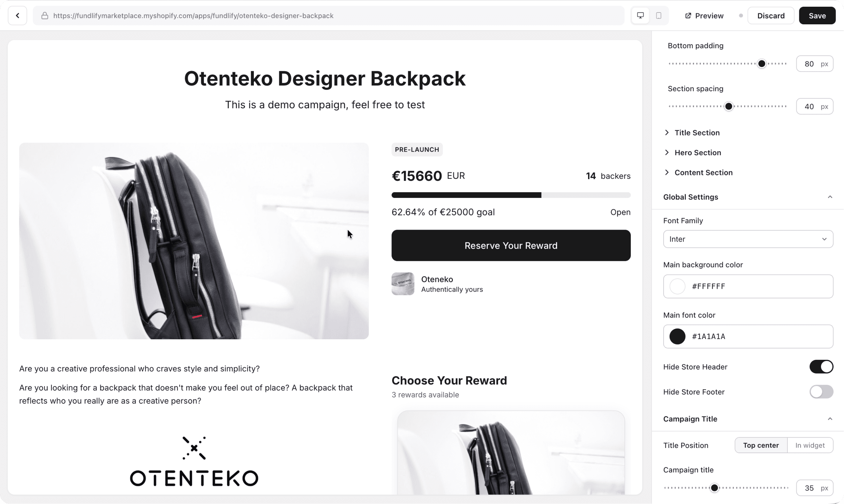Open Preview external link icon
Viewport: 844px width, 504px height.
click(688, 16)
